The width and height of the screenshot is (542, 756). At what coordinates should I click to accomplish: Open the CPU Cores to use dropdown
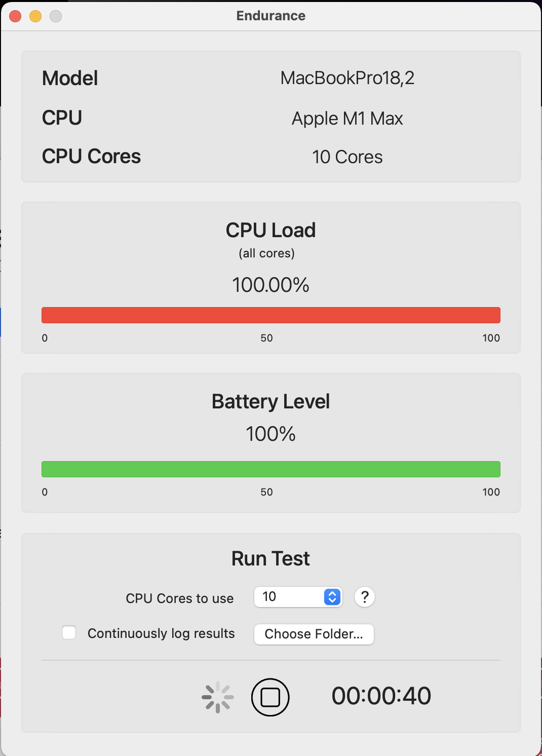(x=298, y=597)
